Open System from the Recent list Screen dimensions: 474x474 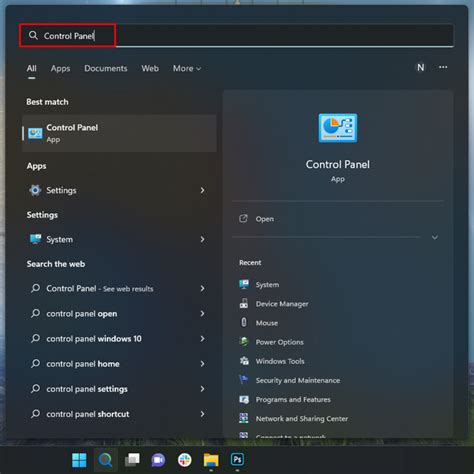point(267,285)
